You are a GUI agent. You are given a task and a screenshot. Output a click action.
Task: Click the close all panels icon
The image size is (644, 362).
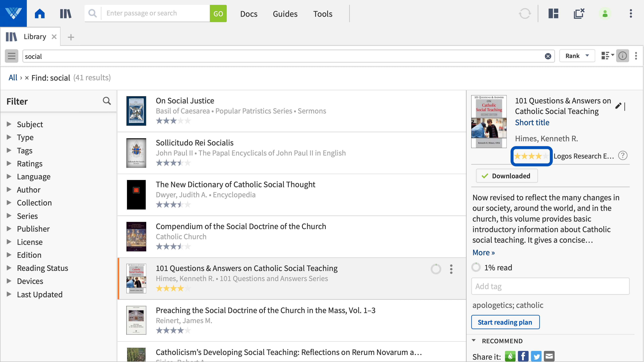click(x=579, y=13)
